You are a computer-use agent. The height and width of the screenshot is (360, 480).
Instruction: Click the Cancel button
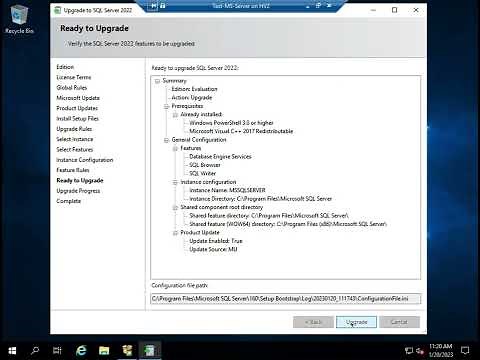(x=399, y=322)
